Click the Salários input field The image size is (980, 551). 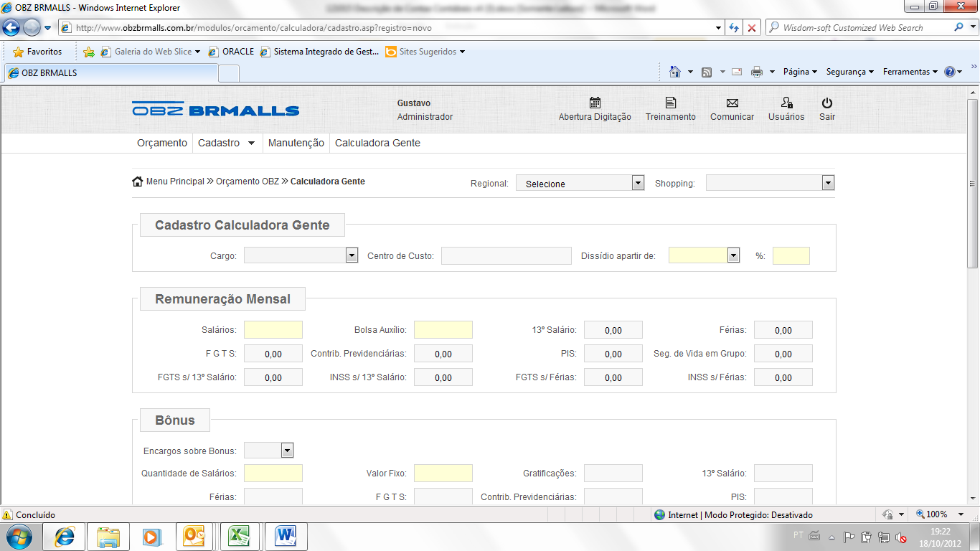coord(273,330)
